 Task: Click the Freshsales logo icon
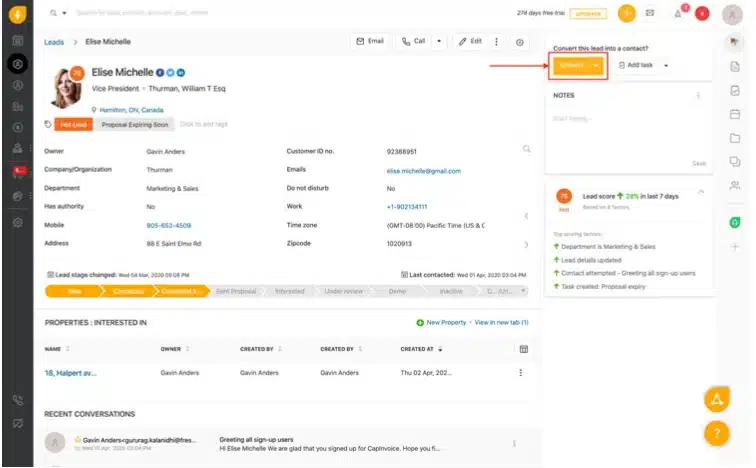pyautogui.click(x=17, y=14)
